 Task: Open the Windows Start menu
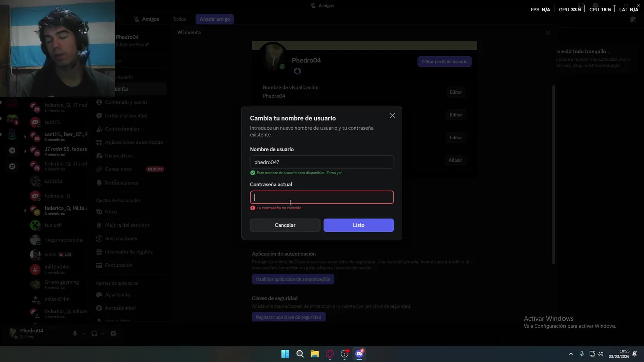(285, 354)
